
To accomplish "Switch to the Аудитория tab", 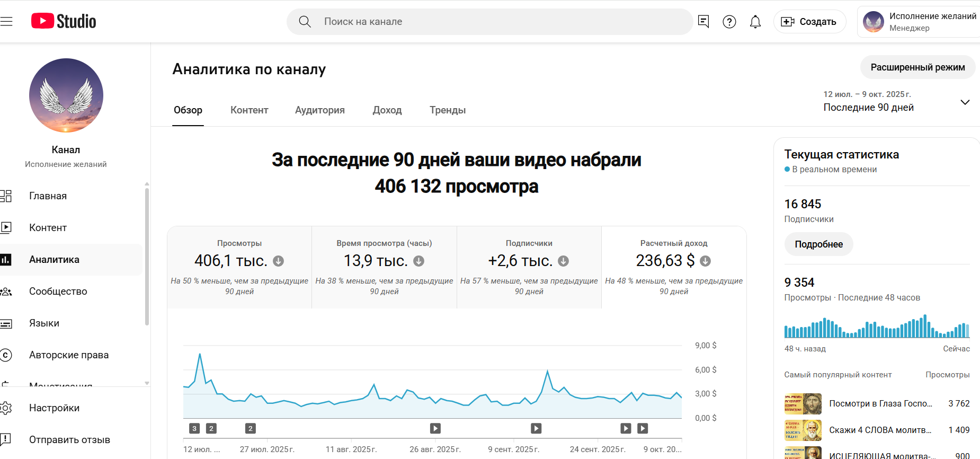I will coord(320,110).
